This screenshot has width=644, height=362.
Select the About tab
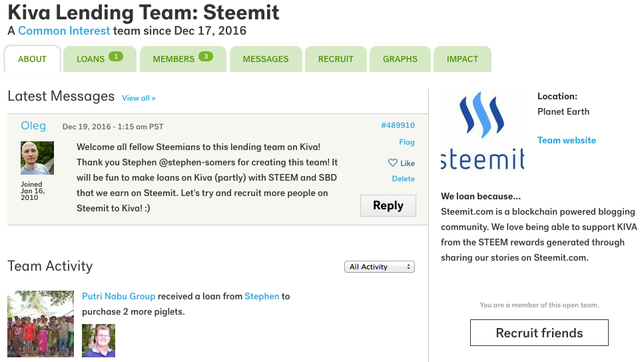(33, 59)
